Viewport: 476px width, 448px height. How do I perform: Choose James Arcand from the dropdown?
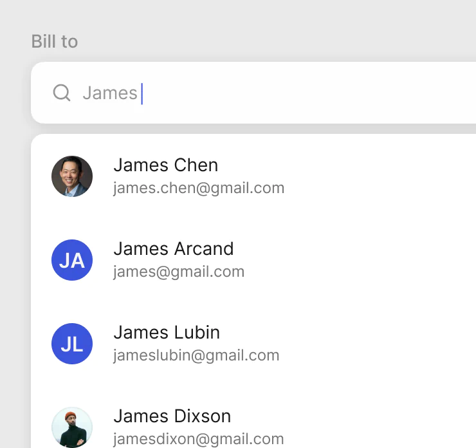coord(174,249)
